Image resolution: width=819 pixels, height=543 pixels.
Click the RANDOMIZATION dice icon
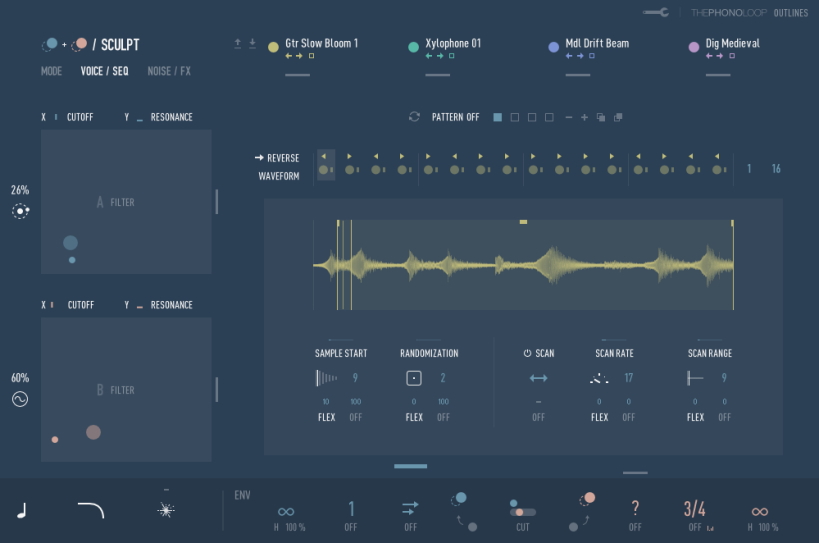(414, 378)
